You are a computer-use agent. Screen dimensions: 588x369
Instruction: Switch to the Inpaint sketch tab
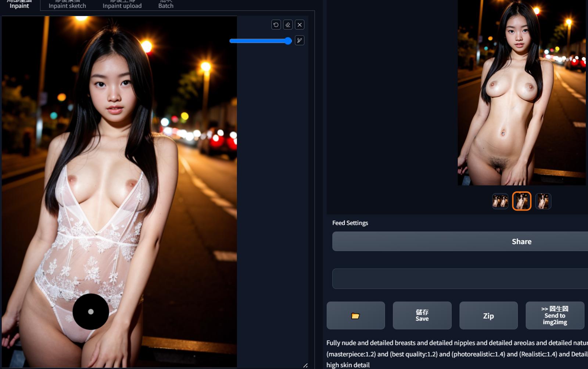pyautogui.click(x=67, y=5)
